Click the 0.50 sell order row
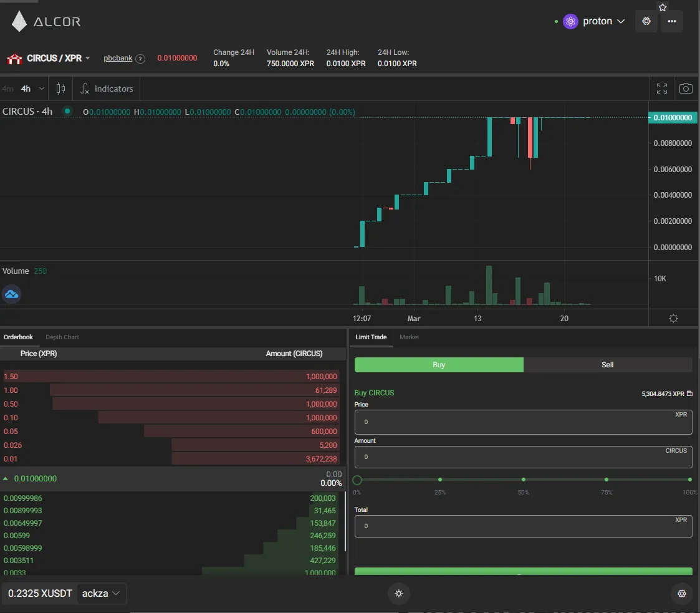 click(x=170, y=404)
